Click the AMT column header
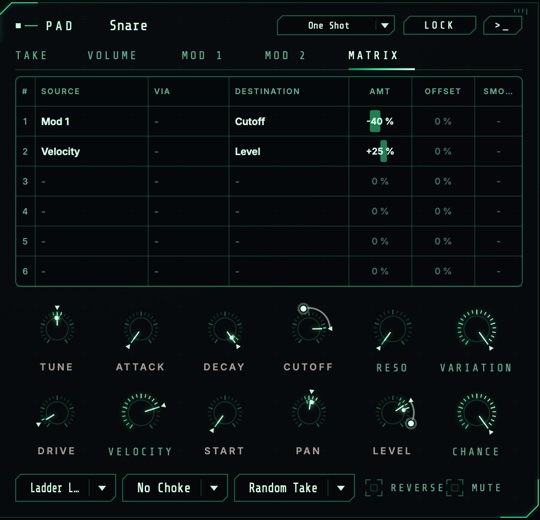This screenshot has width=540, height=520. coord(380,91)
